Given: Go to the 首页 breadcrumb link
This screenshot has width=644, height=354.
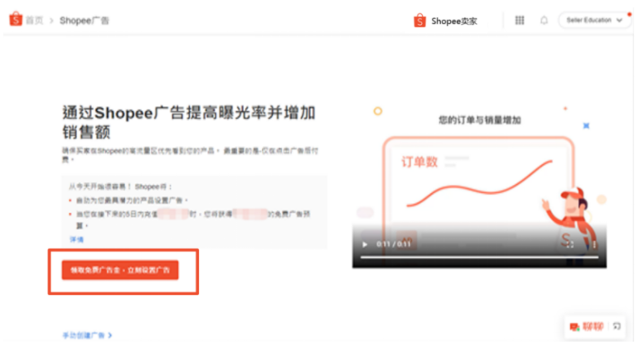Looking at the screenshot, I should click(35, 21).
